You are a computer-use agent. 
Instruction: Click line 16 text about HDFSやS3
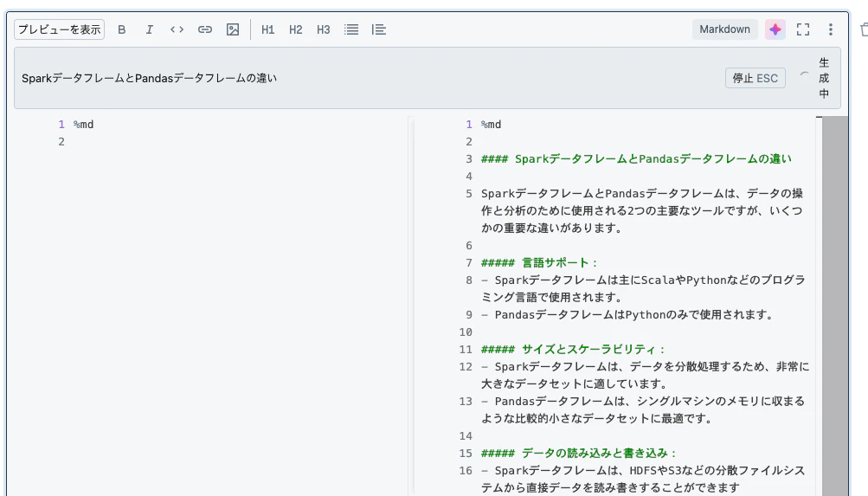coord(643,479)
